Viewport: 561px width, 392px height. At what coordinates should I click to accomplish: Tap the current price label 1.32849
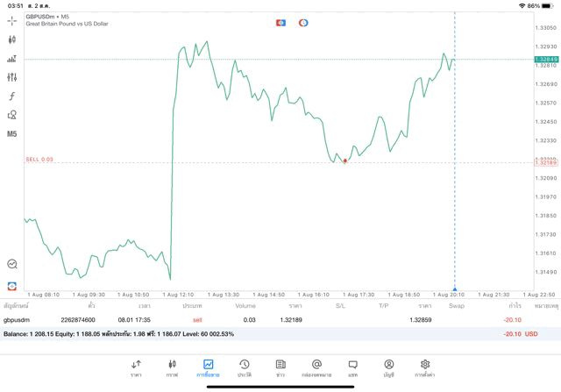point(545,59)
